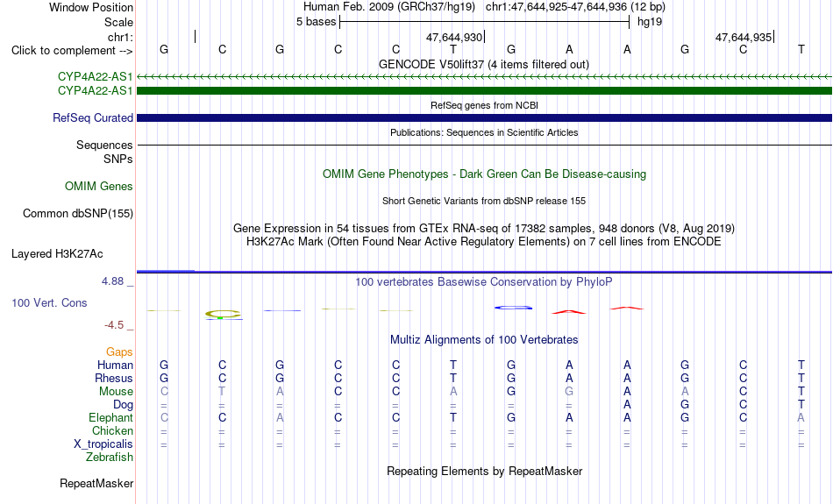This screenshot has width=833, height=504.
Task: Click the Layered H3K27Ac label
Action: click(57, 254)
